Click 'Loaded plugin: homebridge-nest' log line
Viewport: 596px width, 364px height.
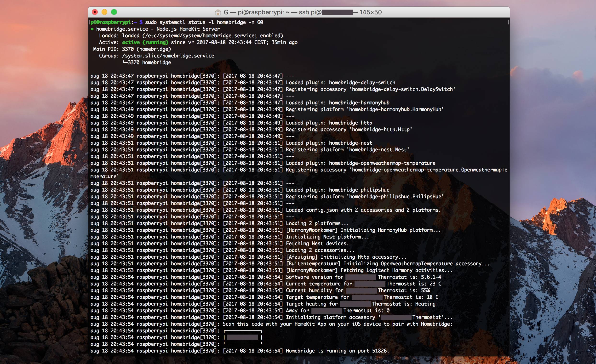point(329,143)
